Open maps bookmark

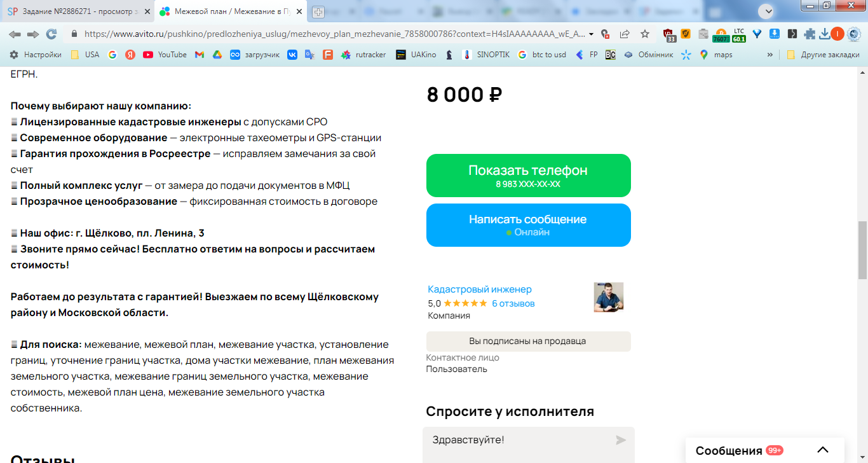pyautogui.click(x=716, y=55)
